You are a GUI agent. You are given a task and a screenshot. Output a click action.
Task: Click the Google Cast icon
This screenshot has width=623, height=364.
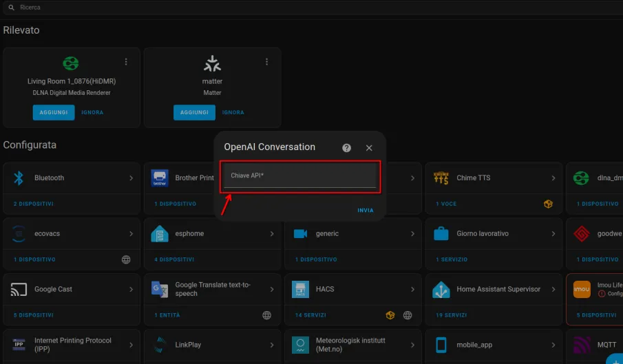19,290
